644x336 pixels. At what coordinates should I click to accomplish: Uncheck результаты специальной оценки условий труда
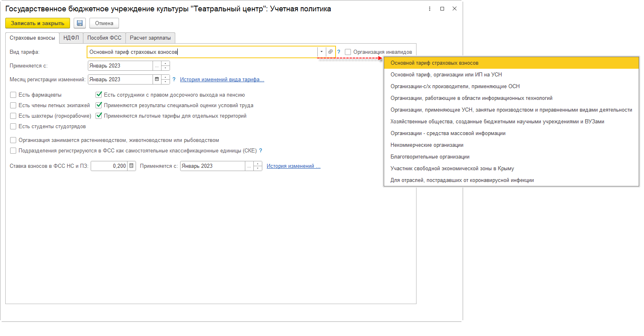[x=99, y=105]
